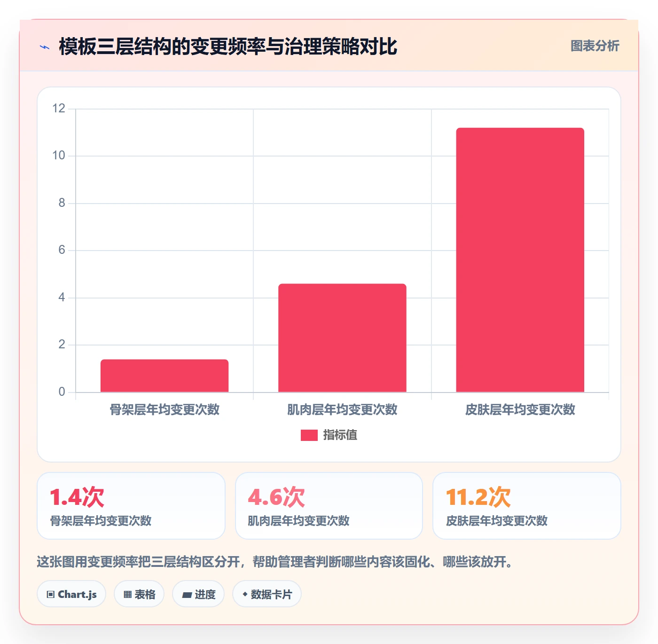The height and width of the screenshot is (644, 658).
Task: Click the Chart.js tag square icon
Action: [x=51, y=595]
